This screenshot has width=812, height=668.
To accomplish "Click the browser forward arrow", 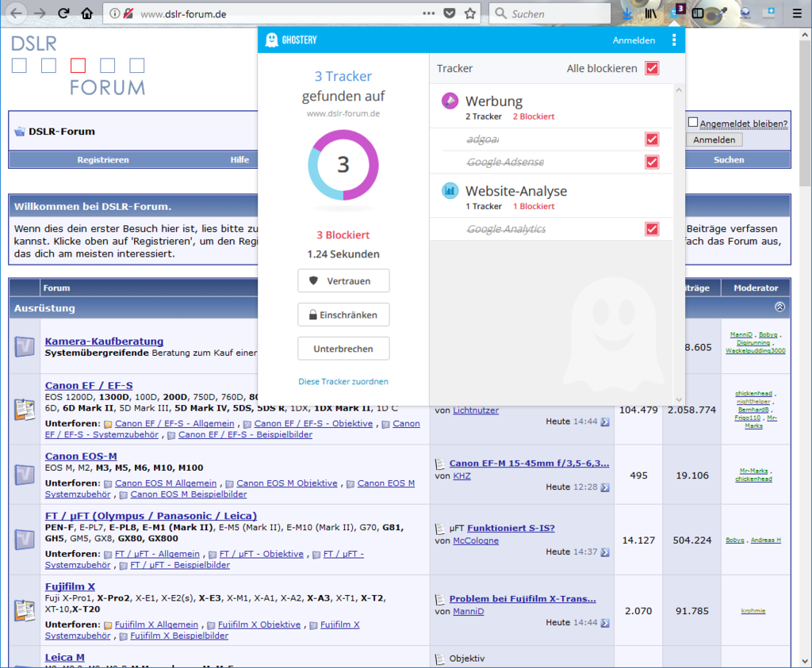I will pyautogui.click(x=40, y=13).
